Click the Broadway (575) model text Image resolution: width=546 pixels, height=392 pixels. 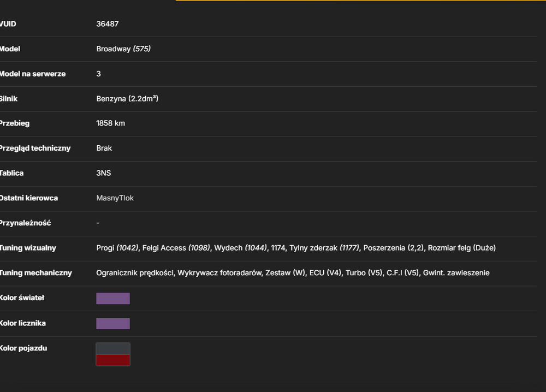[123, 49]
